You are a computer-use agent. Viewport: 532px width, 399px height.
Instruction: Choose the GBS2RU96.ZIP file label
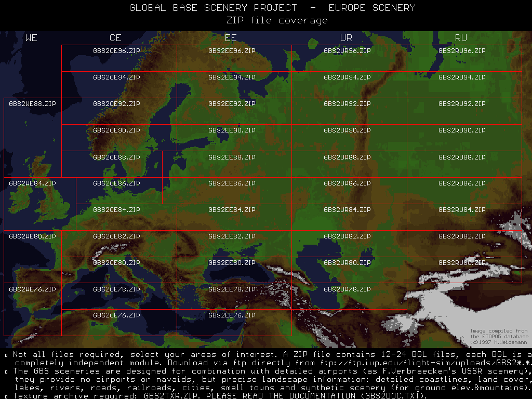click(462, 51)
